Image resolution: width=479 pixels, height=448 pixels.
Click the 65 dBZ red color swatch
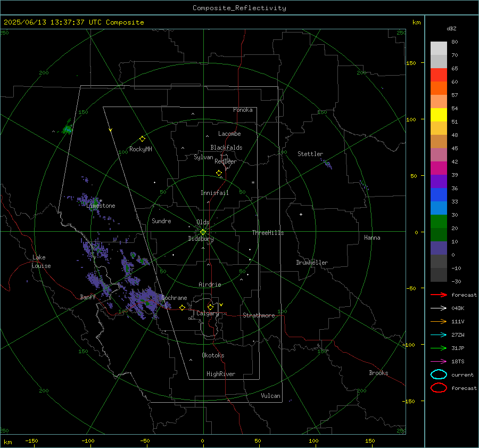[x=439, y=75]
